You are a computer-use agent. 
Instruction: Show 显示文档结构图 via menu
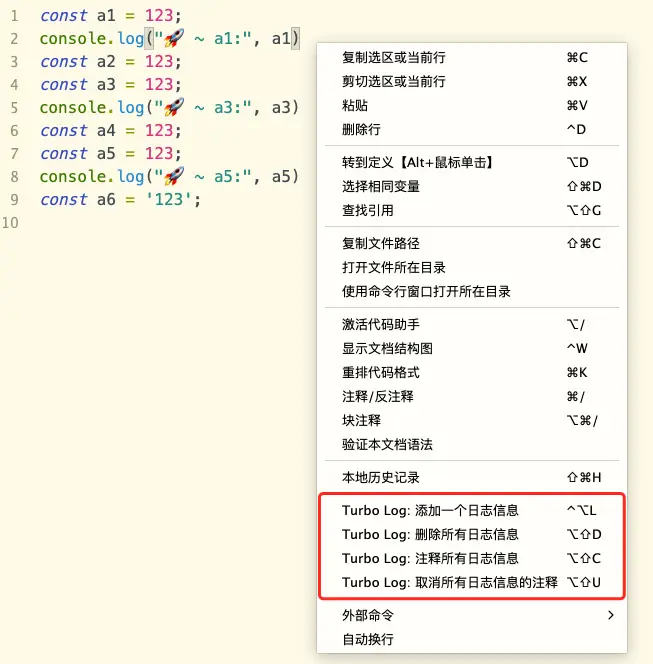click(x=472, y=349)
